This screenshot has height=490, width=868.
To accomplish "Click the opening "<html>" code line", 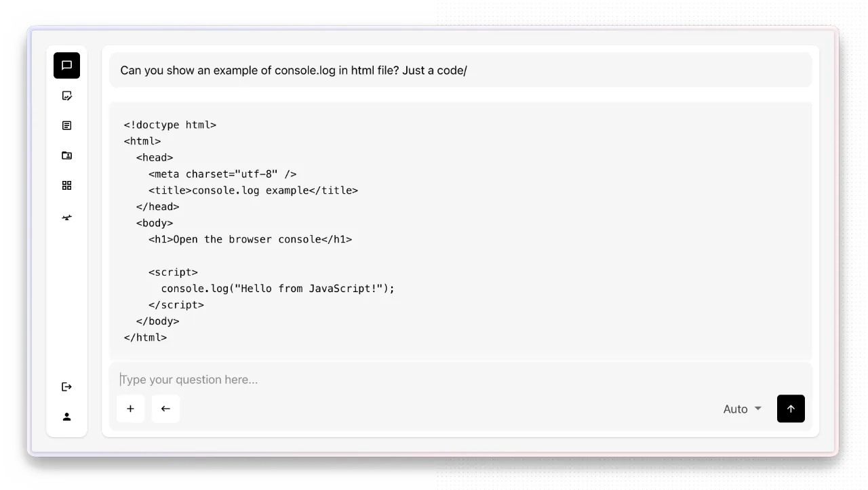I will [142, 141].
